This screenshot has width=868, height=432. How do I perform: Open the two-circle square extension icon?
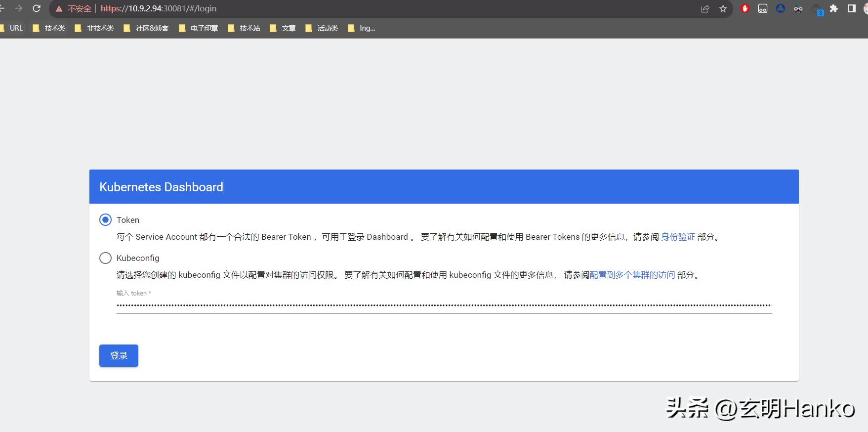point(763,8)
